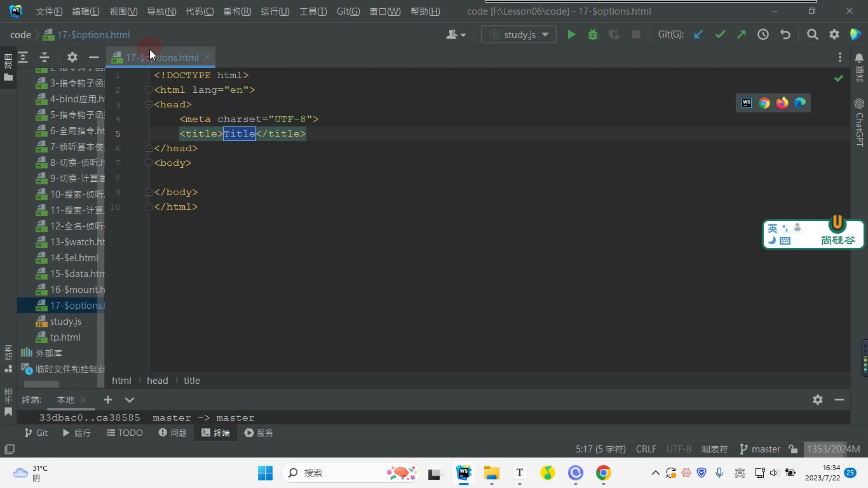868x488 pixels.
Task: Open the 服务 services tool window
Action: coord(259,433)
